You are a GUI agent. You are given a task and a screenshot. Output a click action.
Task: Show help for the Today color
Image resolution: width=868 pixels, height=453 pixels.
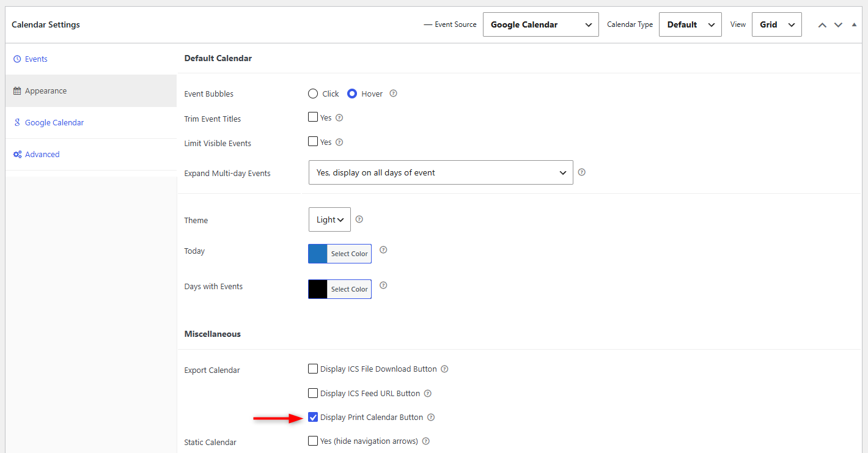pyautogui.click(x=383, y=249)
